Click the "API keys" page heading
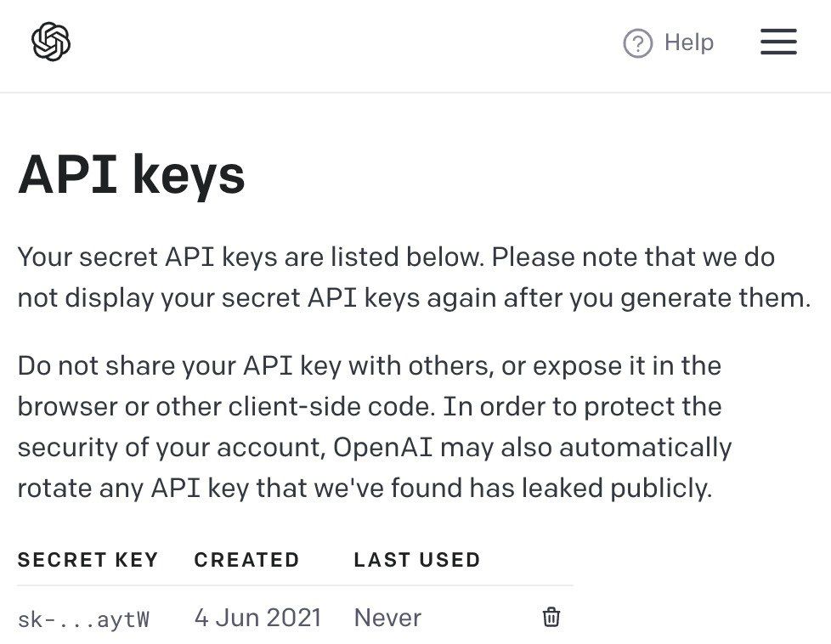The width and height of the screenshot is (831, 644). point(132,175)
